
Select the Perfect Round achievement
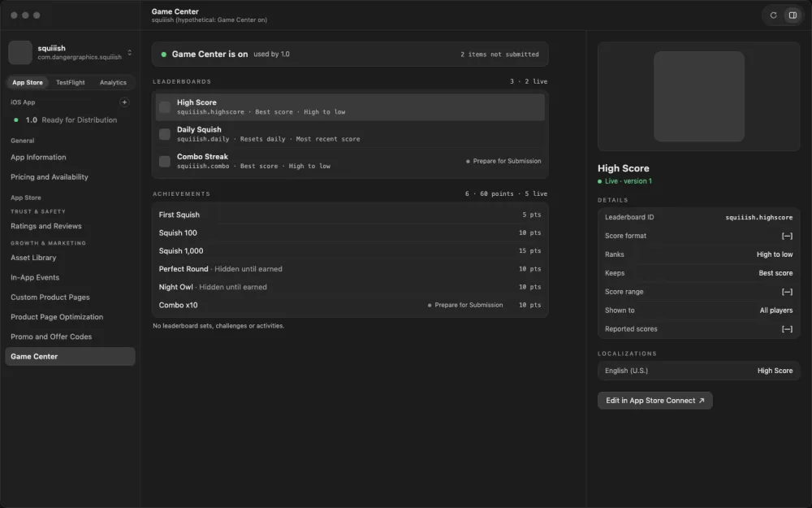[350, 269]
